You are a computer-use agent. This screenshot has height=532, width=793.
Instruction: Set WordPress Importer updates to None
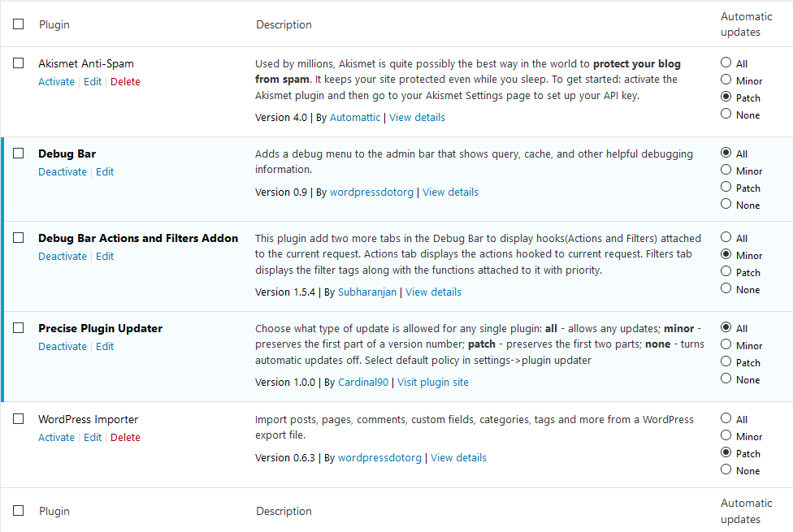[726, 469]
